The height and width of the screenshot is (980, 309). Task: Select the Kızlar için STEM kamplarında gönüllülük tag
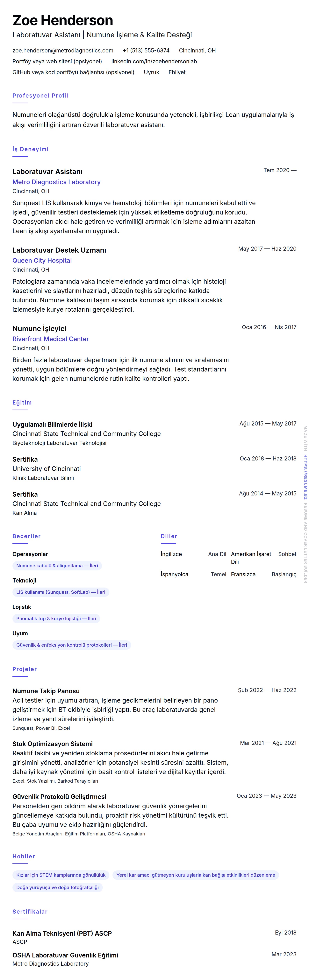tap(61, 875)
